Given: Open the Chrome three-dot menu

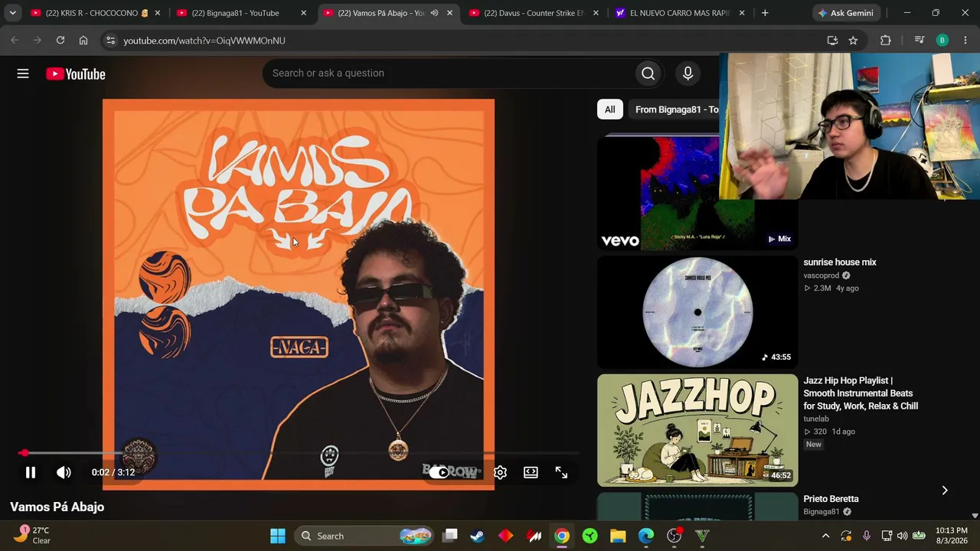Looking at the screenshot, I should [965, 41].
